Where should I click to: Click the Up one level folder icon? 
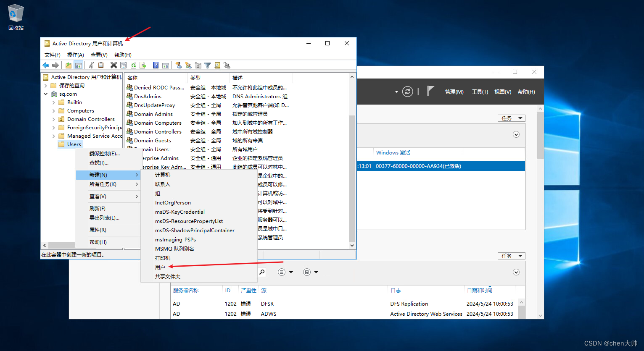coord(69,65)
